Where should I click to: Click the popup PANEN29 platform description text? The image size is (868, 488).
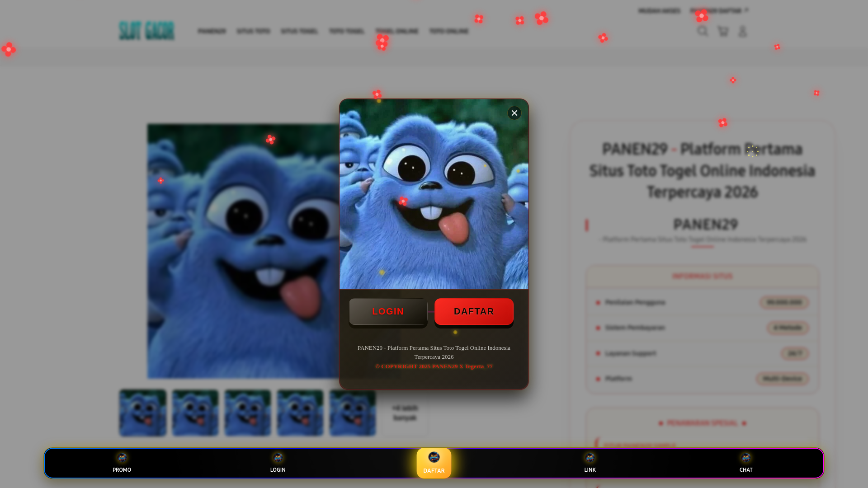434,352
